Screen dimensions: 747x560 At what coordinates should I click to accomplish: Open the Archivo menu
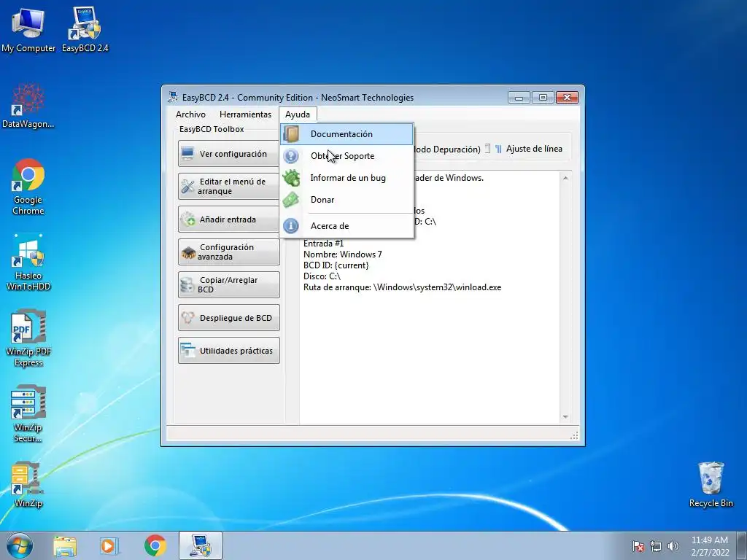coord(190,114)
